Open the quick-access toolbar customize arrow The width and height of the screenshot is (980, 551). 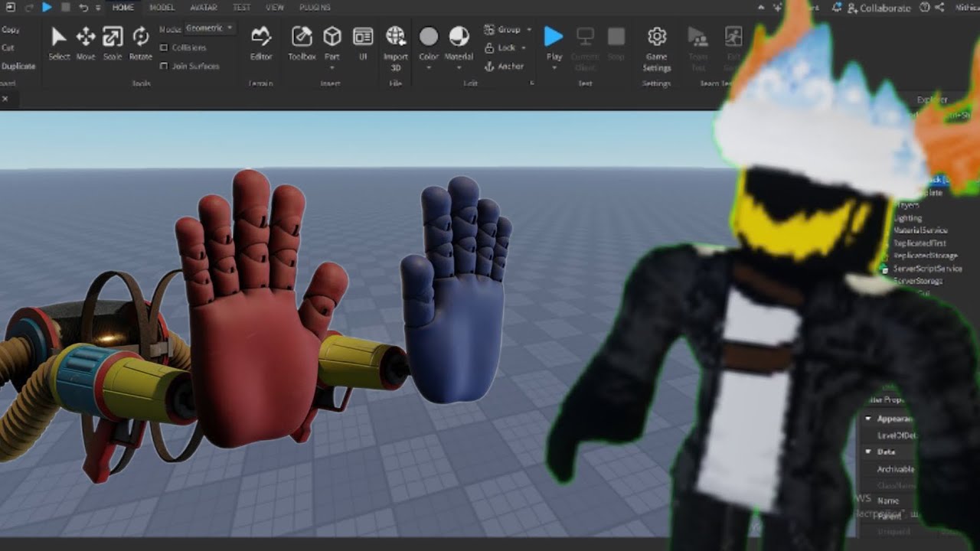(98, 8)
